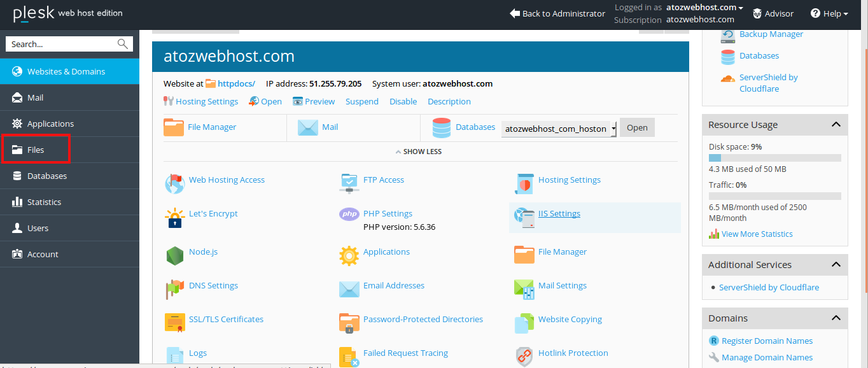This screenshot has height=368, width=868.
Task: Click the Password-Protected Directories icon
Action: pyautogui.click(x=349, y=323)
